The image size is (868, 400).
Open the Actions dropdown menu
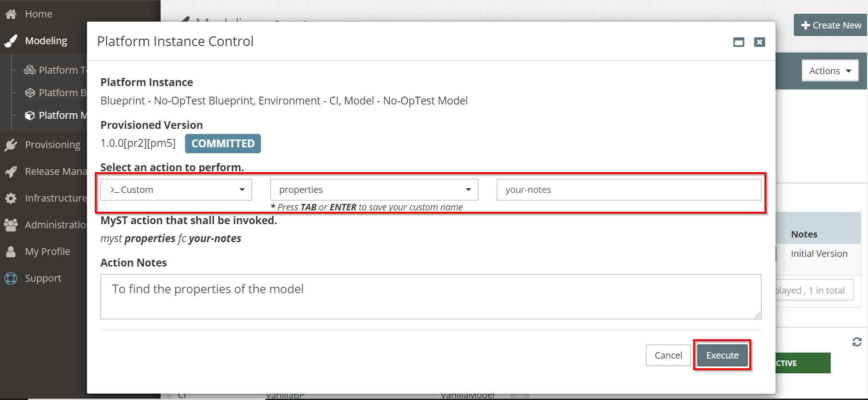[830, 71]
